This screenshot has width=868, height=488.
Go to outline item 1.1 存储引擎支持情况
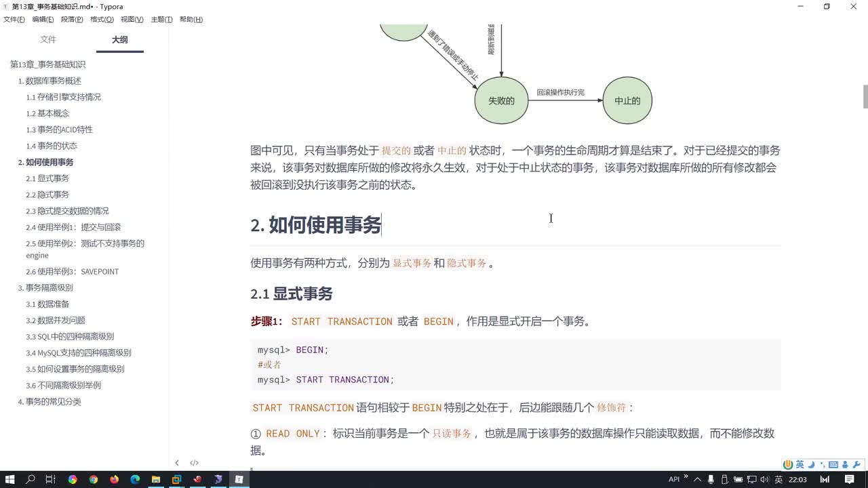pyautogui.click(x=63, y=97)
